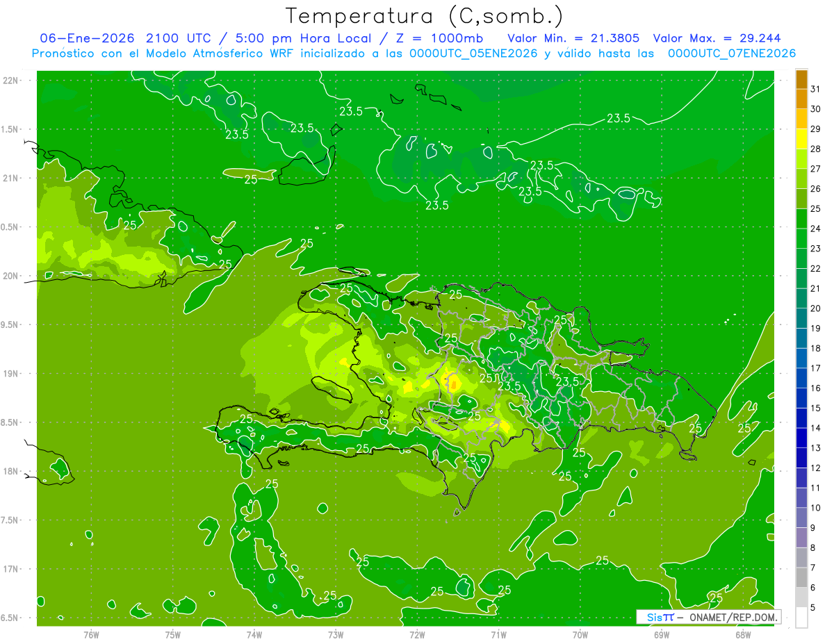Click the '6' label on the color scale
834x644 pixels.
pos(813,588)
